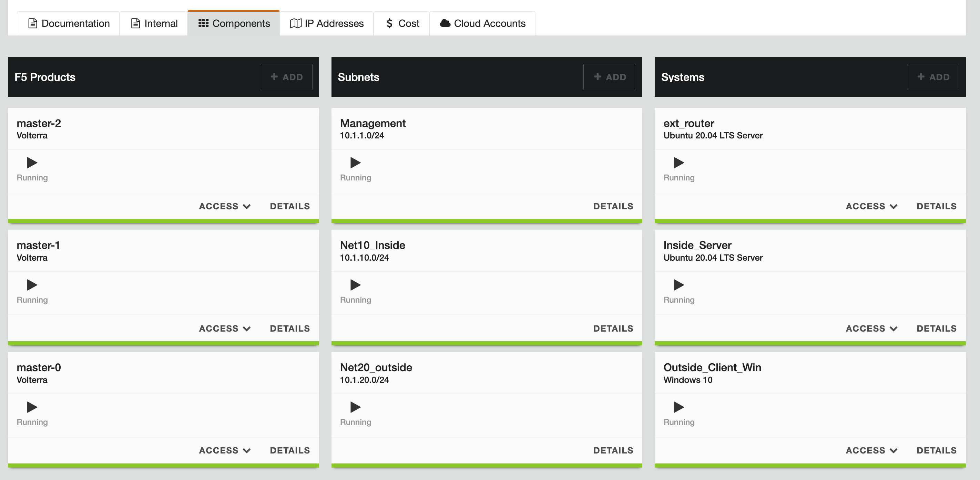The width and height of the screenshot is (980, 480).
Task: Expand the ACCESS menu for Outside_Client_Win
Action: pyautogui.click(x=871, y=450)
